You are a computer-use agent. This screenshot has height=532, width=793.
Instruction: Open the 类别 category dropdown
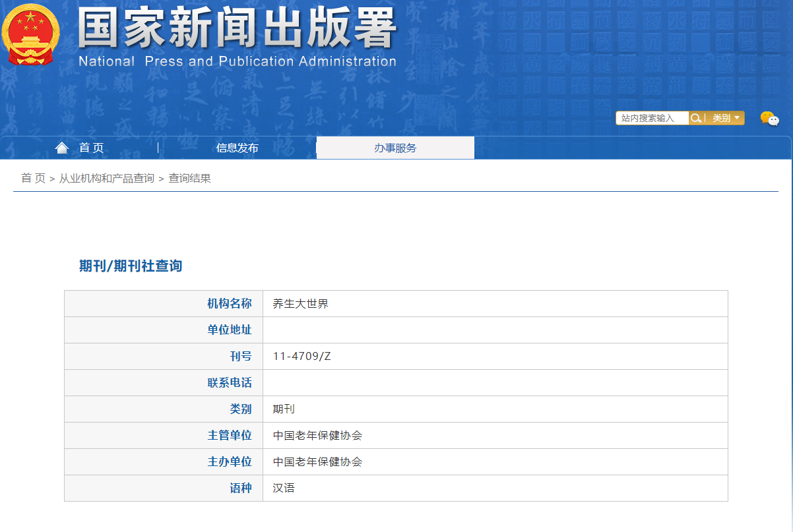pyautogui.click(x=725, y=118)
